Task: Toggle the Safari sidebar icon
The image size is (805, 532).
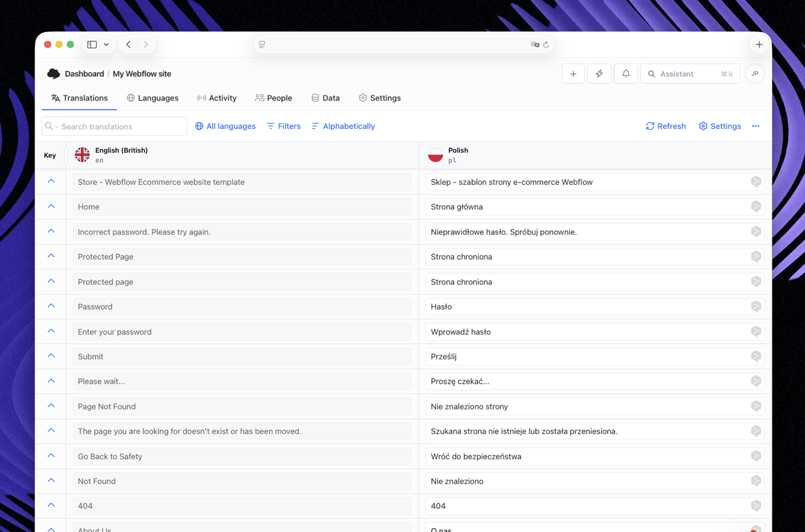Action: tap(91, 44)
